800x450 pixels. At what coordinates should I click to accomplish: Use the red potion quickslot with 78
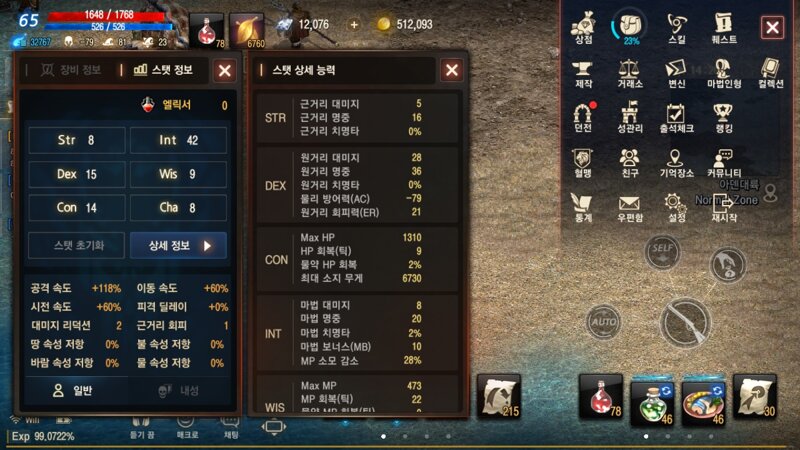[x=601, y=398]
